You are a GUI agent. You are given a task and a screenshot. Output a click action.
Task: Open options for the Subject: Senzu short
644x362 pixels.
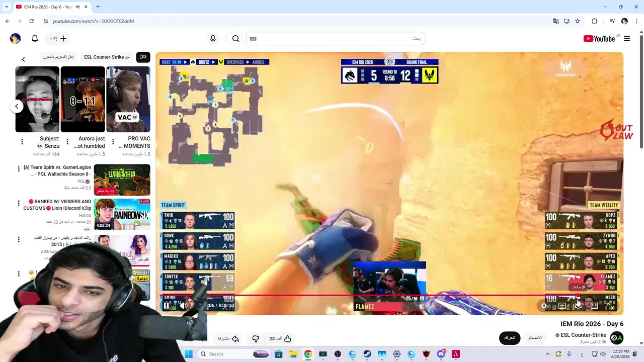click(22, 142)
